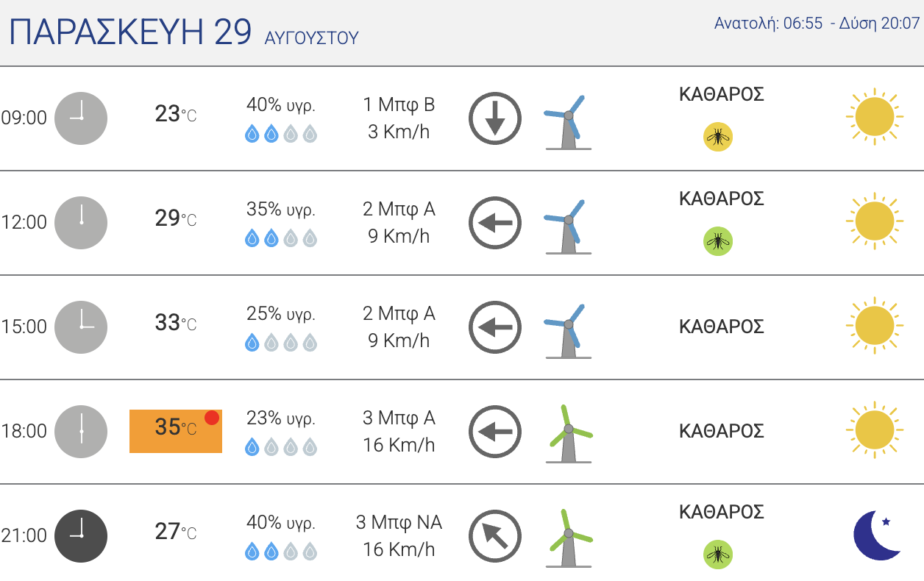Click the green mosquito icon at 12:00

(x=718, y=241)
